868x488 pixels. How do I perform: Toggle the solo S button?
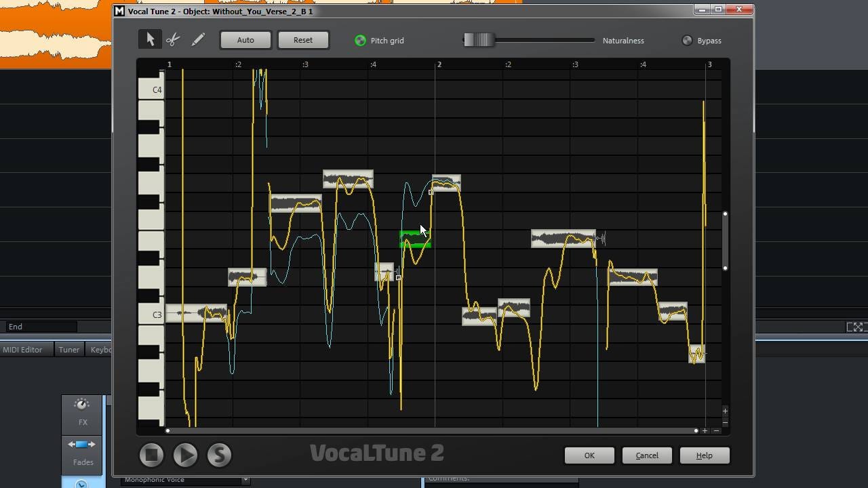pos(219,455)
